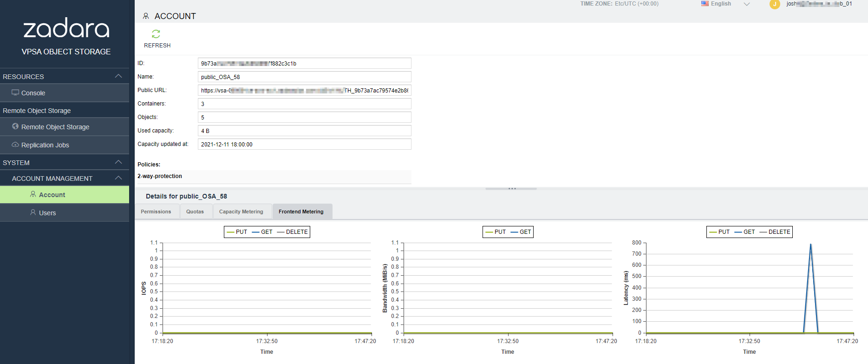The image size is (868, 364).
Task: Collapse the SYSTEM section chevron
Action: (118, 162)
